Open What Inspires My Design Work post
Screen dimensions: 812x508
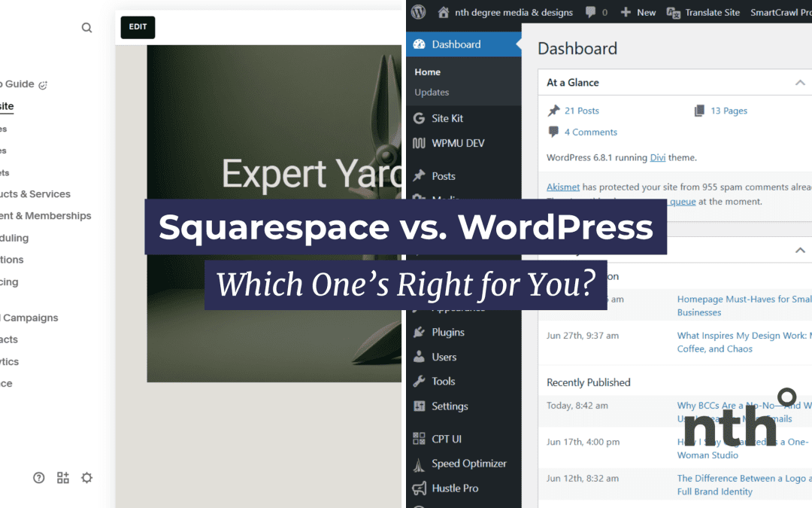click(x=744, y=342)
